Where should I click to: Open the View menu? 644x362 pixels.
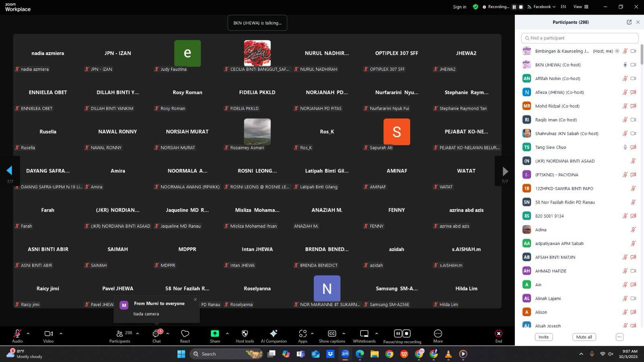580,7
